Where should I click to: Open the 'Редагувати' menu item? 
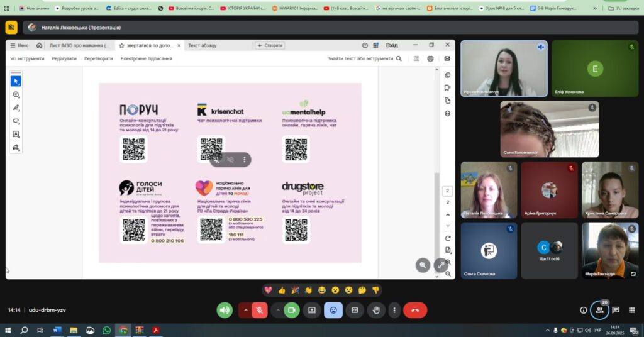64,58
